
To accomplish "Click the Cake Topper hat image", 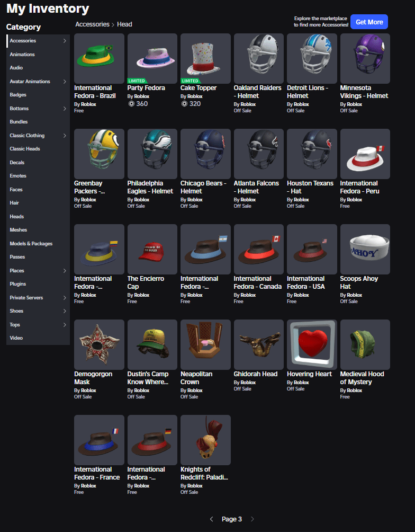I will pos(205,58).
